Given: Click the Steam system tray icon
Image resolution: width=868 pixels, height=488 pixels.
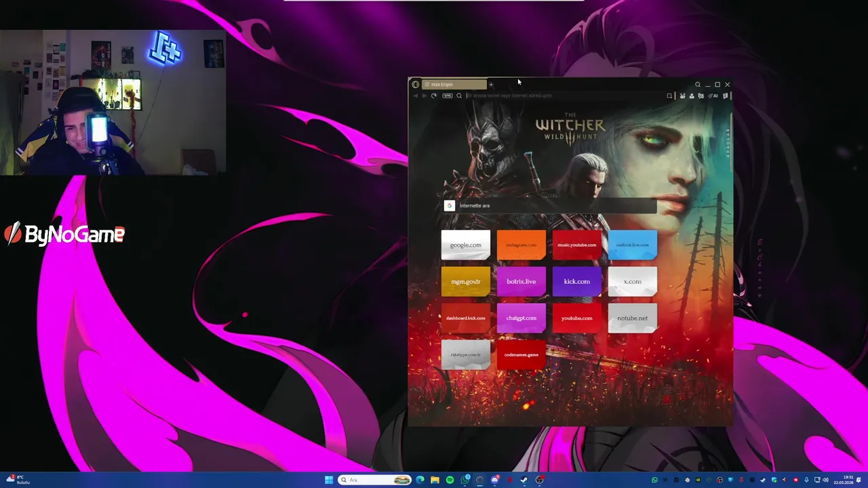Looking at the screenshot, I should coord(763,480).
